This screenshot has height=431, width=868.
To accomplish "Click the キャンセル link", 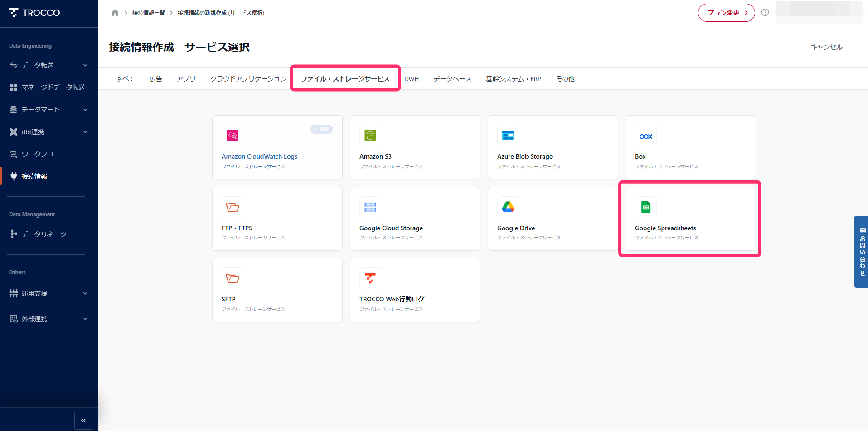I will coord(826,47).
